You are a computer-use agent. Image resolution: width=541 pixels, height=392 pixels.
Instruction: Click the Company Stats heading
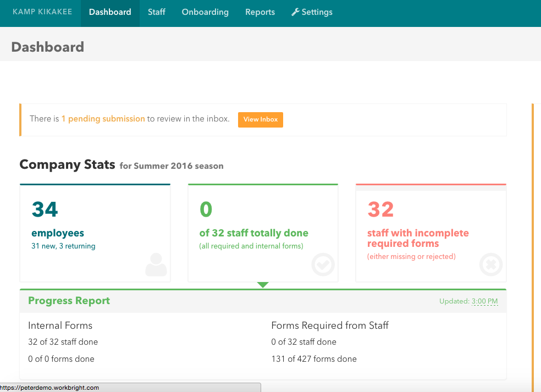tap(67, 164)
